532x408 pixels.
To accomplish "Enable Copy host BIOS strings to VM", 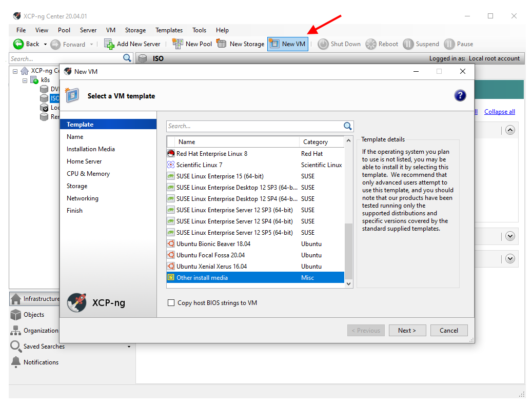I will 171,303.
